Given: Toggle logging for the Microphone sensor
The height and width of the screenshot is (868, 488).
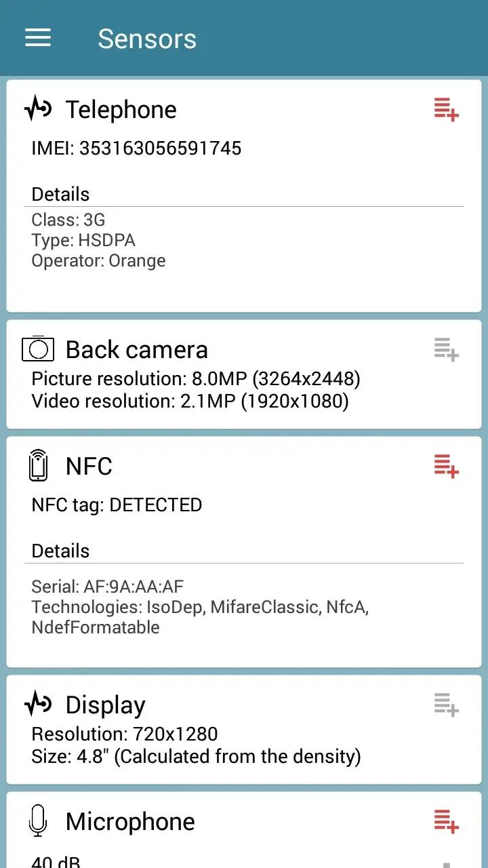Looking at the screenshot, I should click(445, 821).
